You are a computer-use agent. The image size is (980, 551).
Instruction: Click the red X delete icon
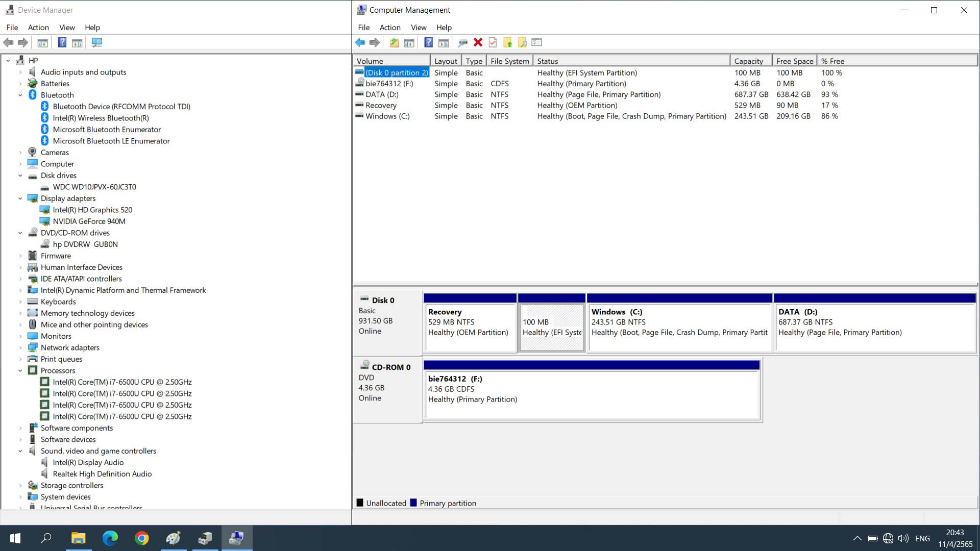point(478,43)
